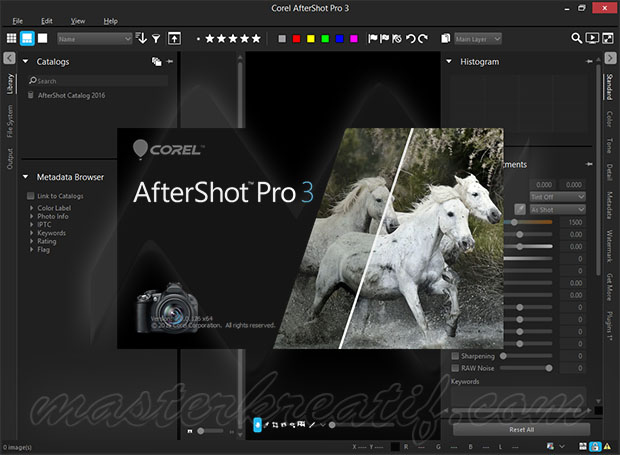Apply magenta color label
The width and height of the screenshot is (620, 455).
pos(353,38)
